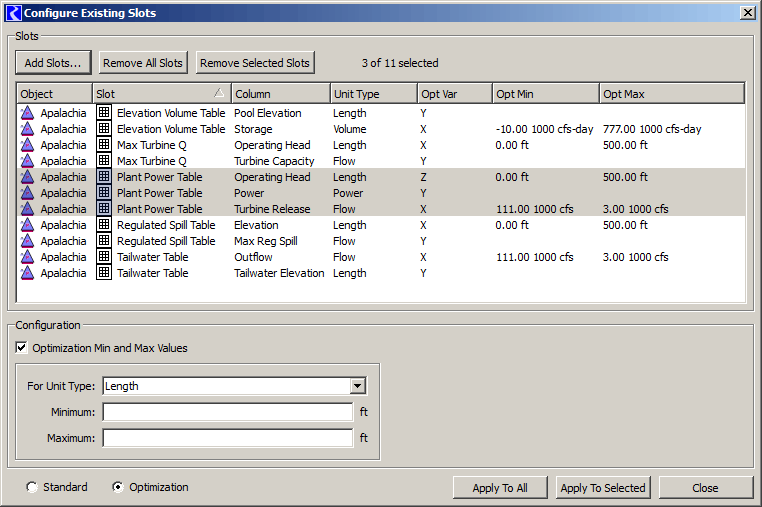The width and height of the screenshot is (762, 507).
Task: Click into the Maximum input field
Action: coord(228,438)
